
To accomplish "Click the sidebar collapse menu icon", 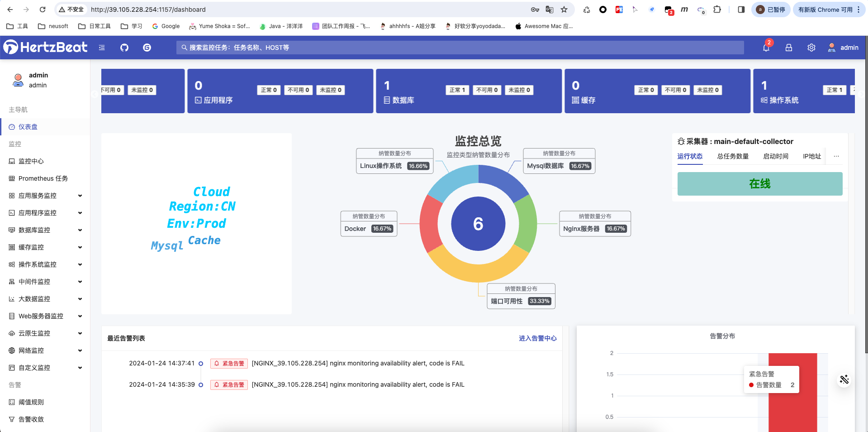I will point(102,48).
